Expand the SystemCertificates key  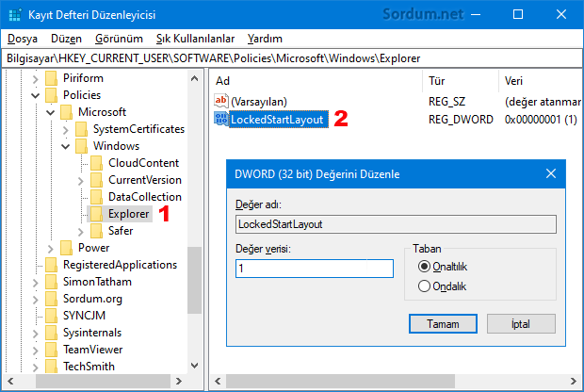(66, 130)
